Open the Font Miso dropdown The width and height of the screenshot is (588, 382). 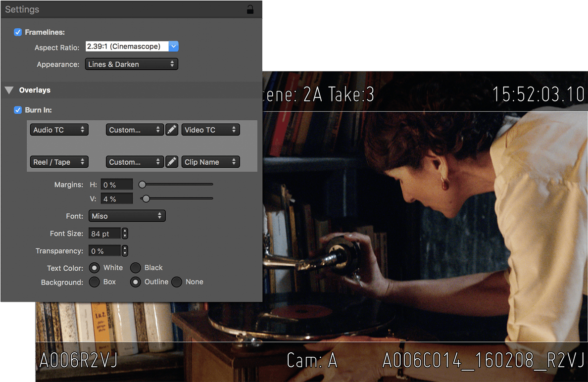point(127,216)
